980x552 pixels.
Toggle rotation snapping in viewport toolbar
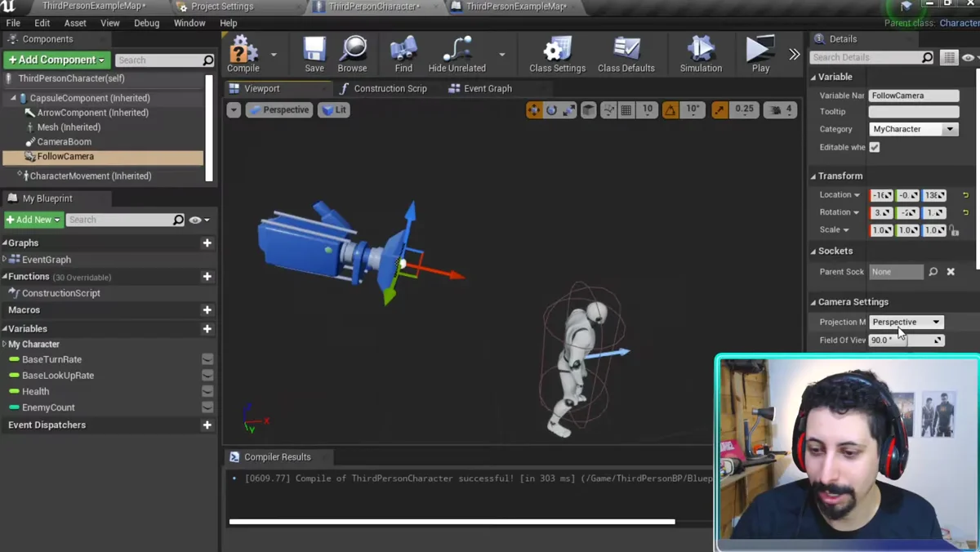tap(670, 109)
